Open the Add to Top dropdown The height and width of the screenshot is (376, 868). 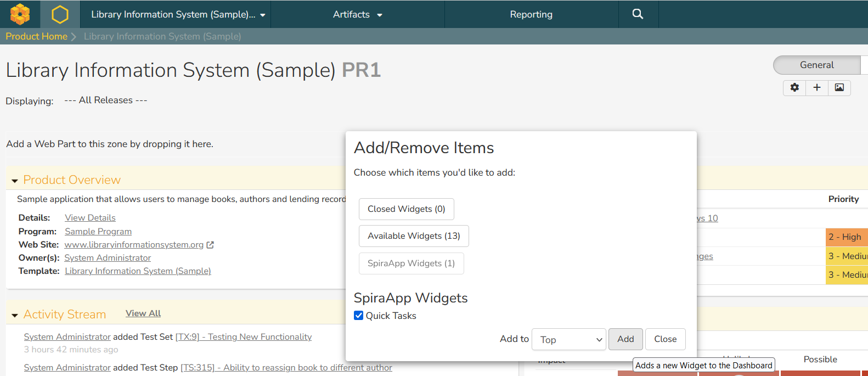[569, 339]
